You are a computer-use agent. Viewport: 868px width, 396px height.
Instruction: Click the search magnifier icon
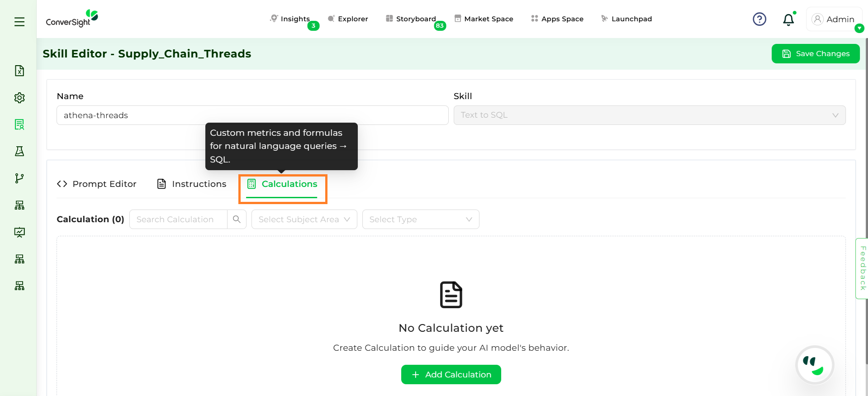point(237,219)
